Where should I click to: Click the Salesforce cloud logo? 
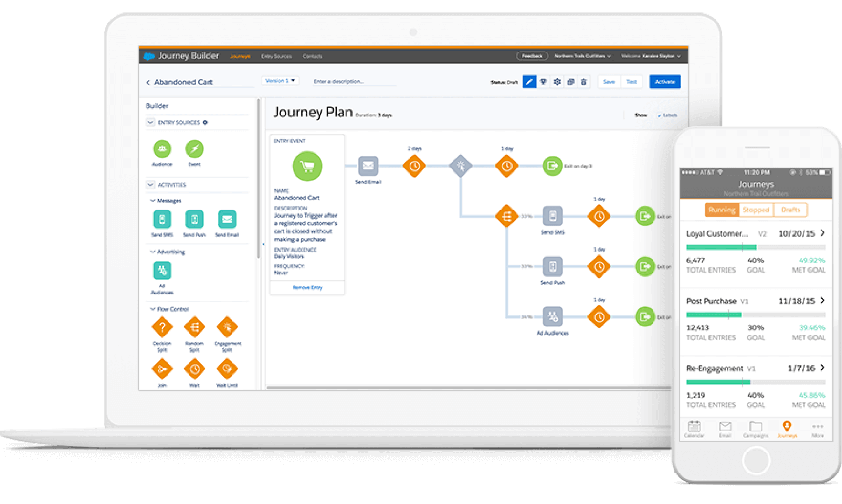[149, 56]
